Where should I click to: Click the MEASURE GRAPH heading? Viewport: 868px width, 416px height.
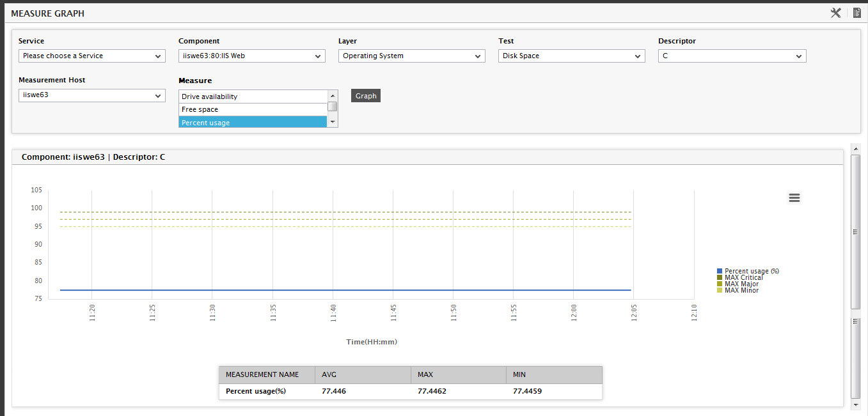tap(47, 13)
